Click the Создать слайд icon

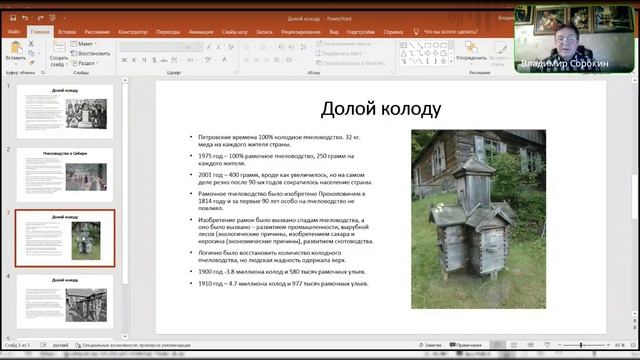[59, 47]
